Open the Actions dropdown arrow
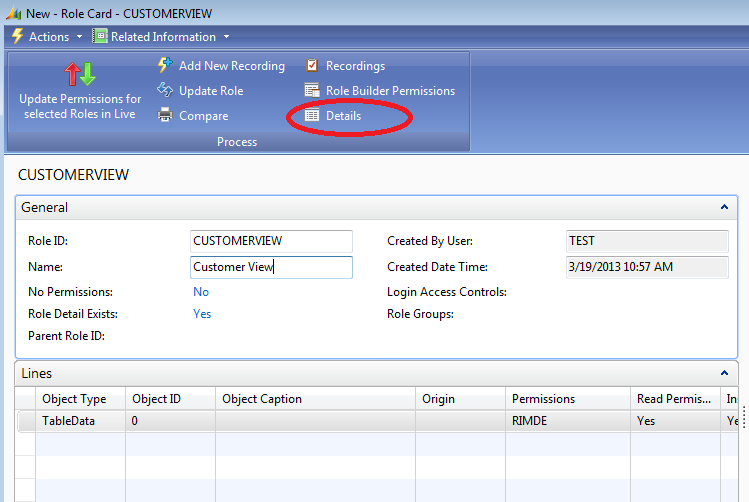Image resolution: width=749 pixels, height=502 pixels. pos(80,37)
